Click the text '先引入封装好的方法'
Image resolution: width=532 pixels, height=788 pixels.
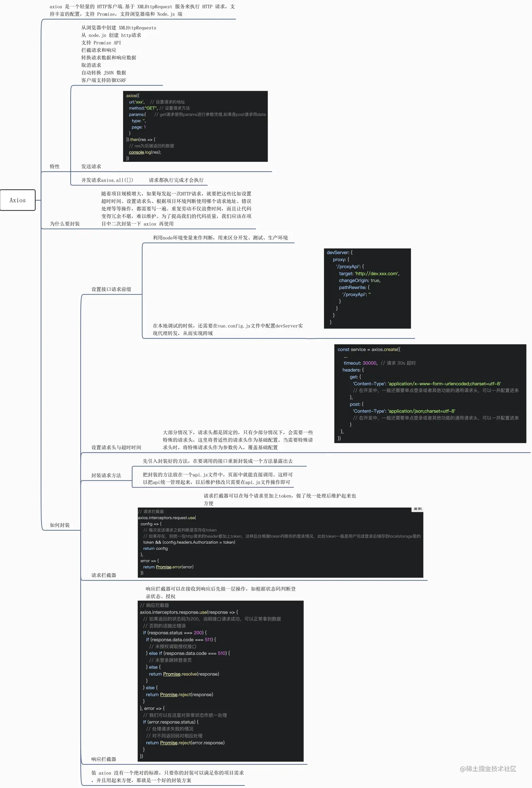pyautogui.click(x=217, y=461)
